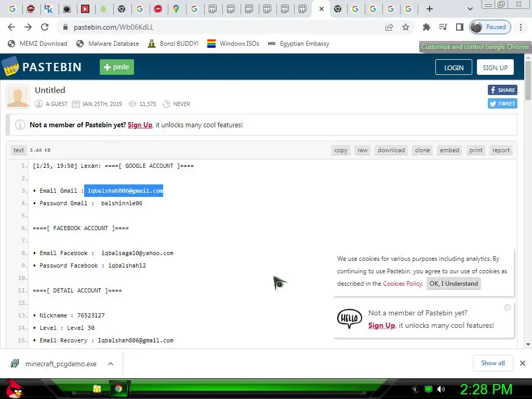Image resolution: width=532 pixels, height=399 pixels.
Task: Click the Nickname : 76523127 line
Action: (x=69, y=315)
